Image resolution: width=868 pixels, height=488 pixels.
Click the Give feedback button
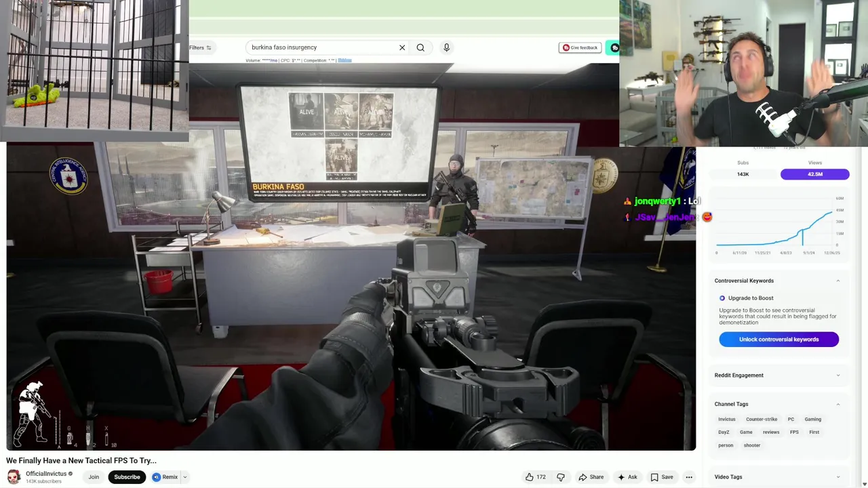coord(580,47)
